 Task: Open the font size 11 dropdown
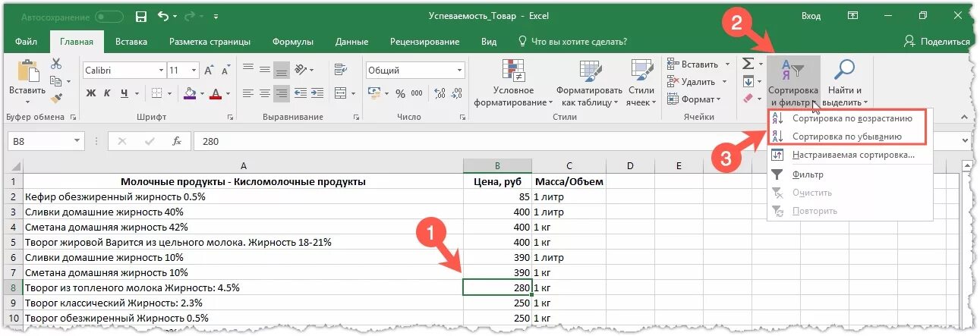195,70
